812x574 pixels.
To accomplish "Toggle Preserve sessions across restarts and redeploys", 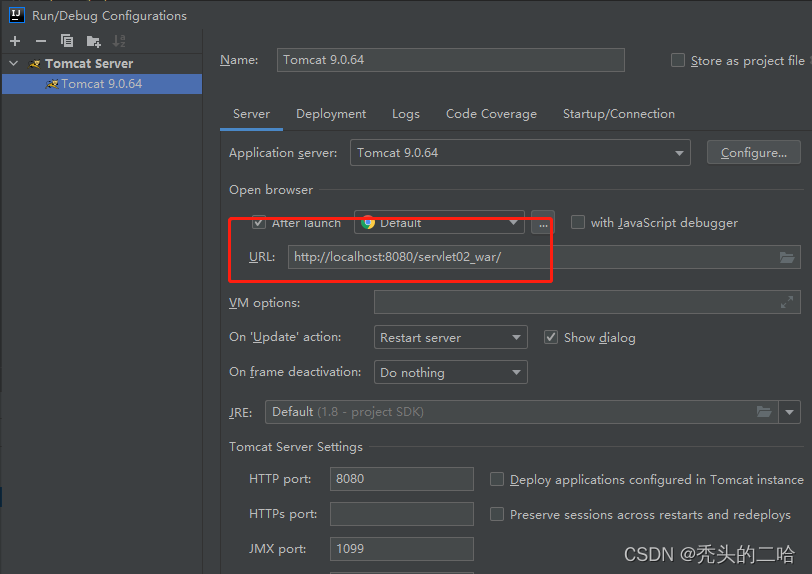I will (497, 514).
